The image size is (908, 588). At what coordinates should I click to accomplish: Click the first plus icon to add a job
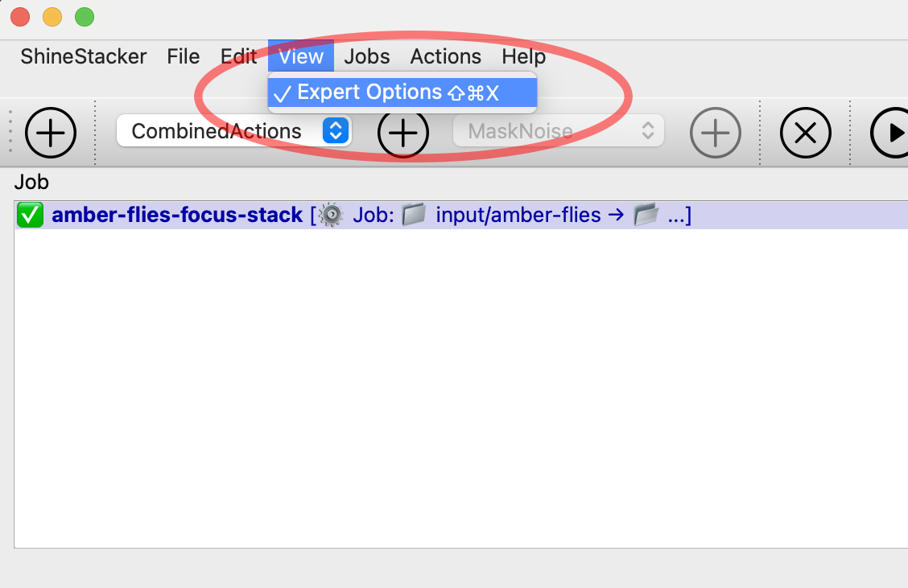51,133
